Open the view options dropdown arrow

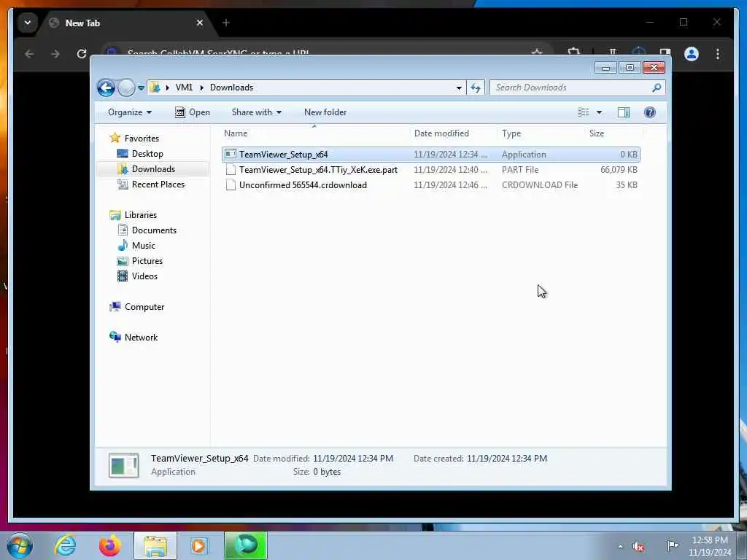pyautogui.click(x=600, y=112)
